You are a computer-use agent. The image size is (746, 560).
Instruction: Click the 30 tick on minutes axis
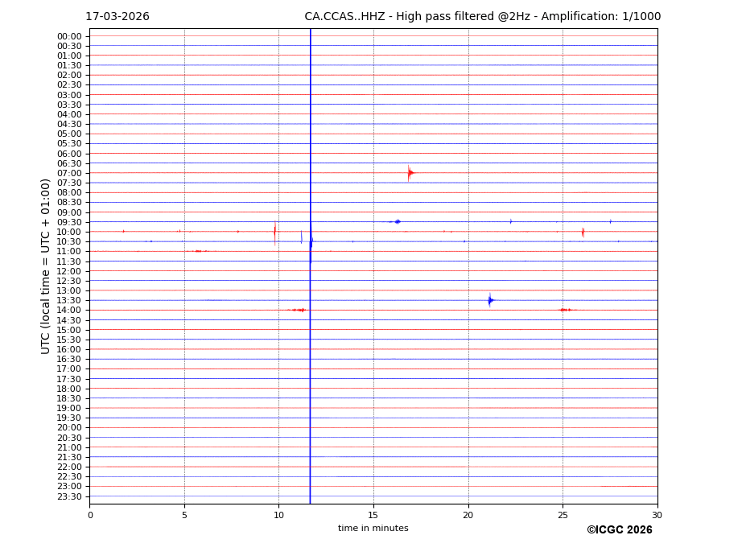(657, 515)
